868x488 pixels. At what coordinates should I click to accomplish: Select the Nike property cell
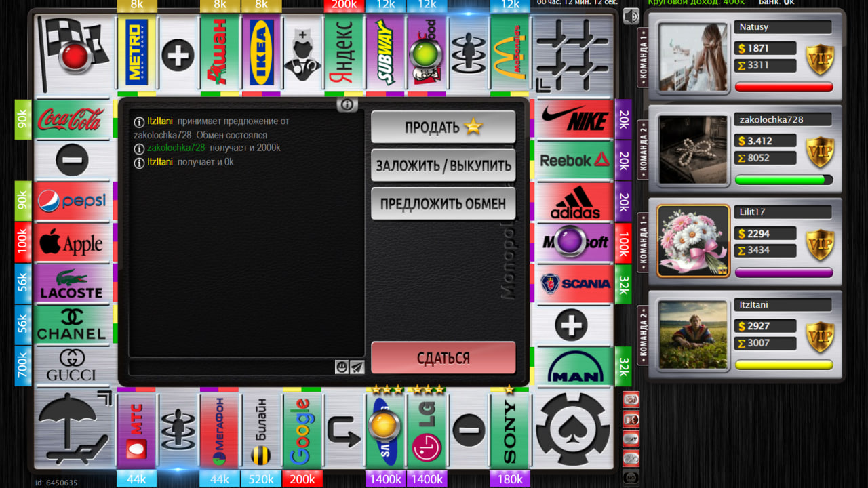pos(575,119)
